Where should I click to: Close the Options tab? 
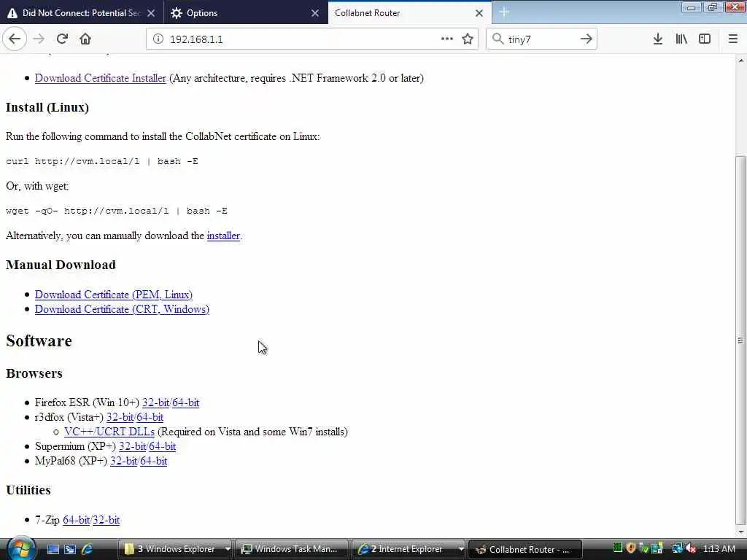click(315, 13)
